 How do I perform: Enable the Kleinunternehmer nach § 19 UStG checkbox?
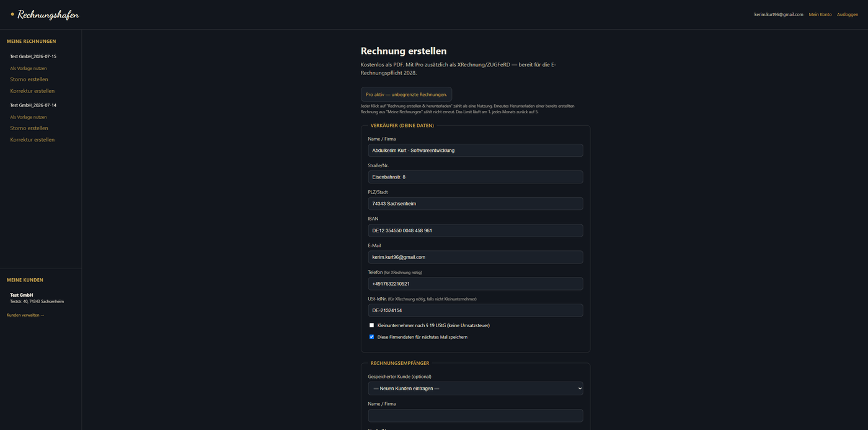coord(372,325)
